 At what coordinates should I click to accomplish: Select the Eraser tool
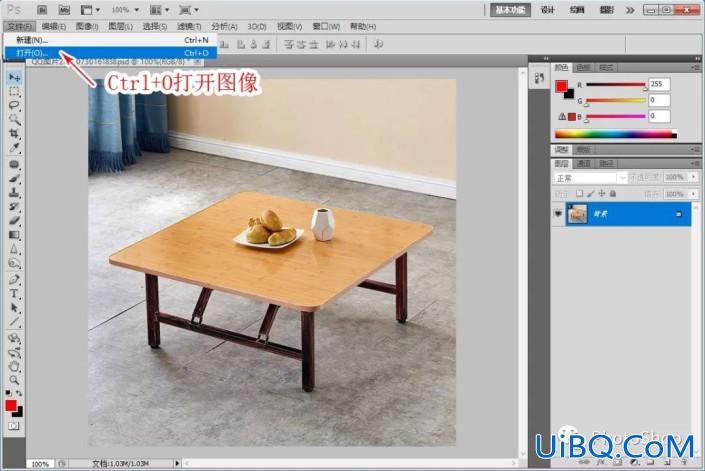point(14,220)
